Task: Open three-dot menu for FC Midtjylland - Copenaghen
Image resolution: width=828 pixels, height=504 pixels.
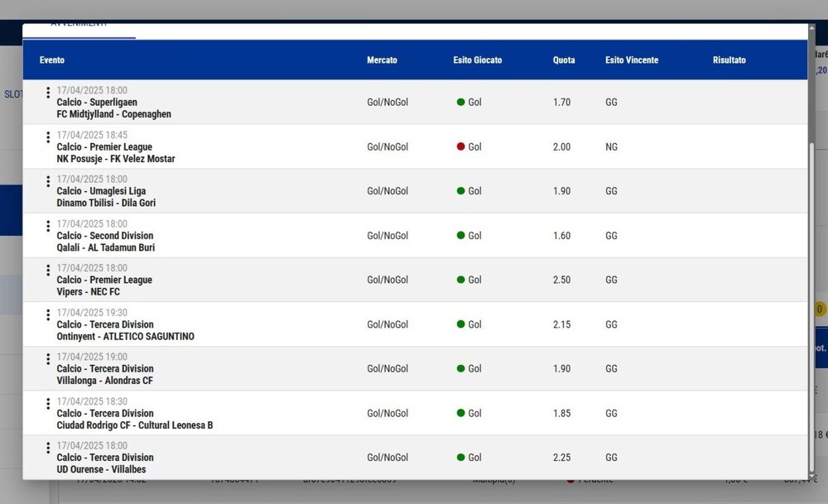Action: point(48,93)
